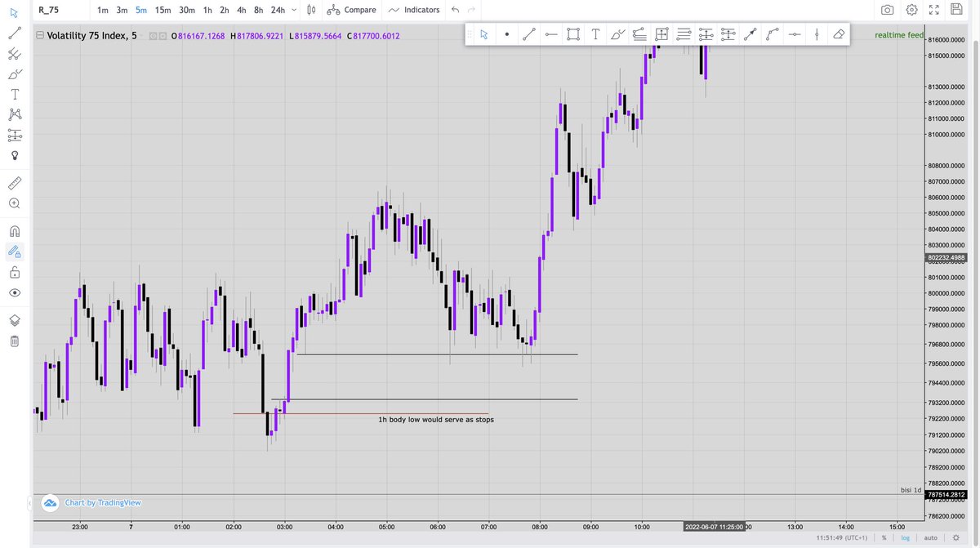Open the timeframe dropdown chevron next to 24h
The height and width of the screenshot is (548, 980).
coord(294,10)
